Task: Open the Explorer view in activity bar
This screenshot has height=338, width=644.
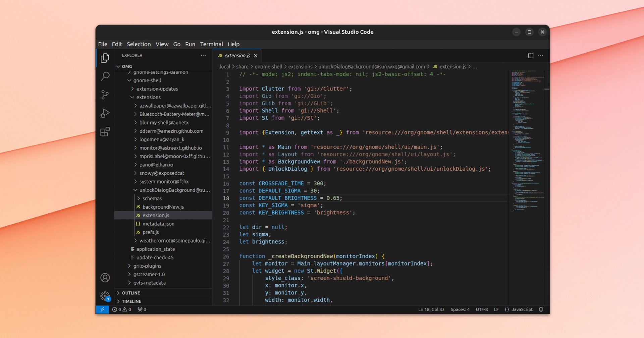Action: point(105,58)
